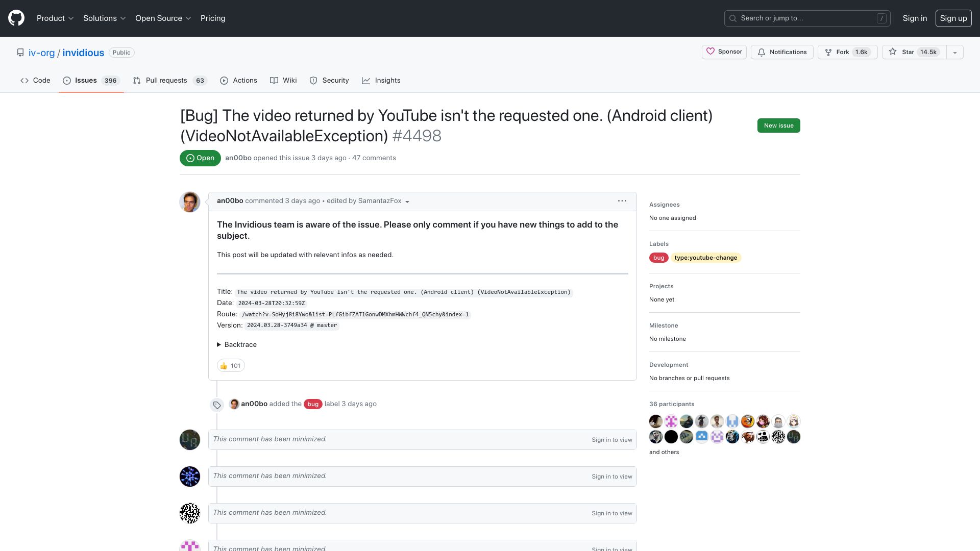Go to the Pricing page
This screenshot has width=980, height=551.
pyautogui.click(x=213, y=18)
